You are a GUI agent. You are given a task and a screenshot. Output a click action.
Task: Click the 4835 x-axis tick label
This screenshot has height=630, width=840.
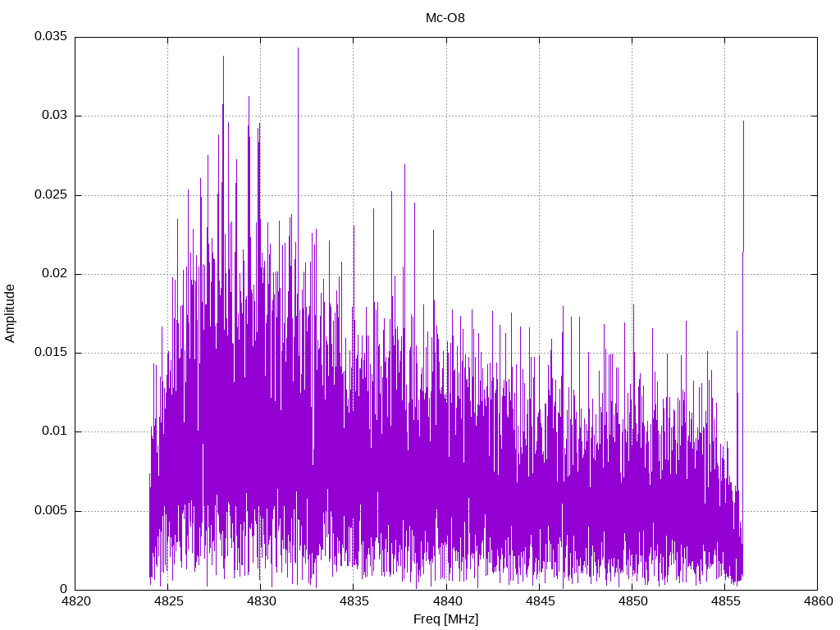[x=354, y=601]
